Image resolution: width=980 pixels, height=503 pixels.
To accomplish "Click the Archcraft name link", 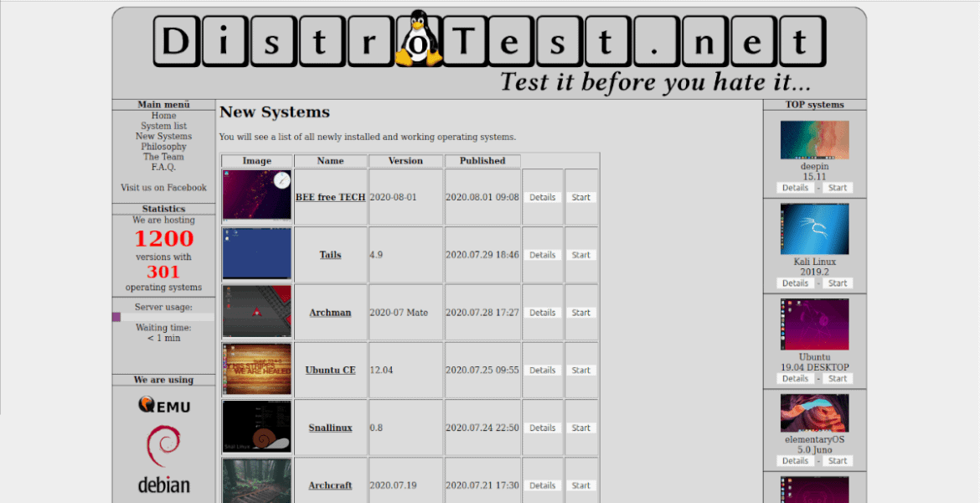I will pyautogui.click(x=330, y=485).
